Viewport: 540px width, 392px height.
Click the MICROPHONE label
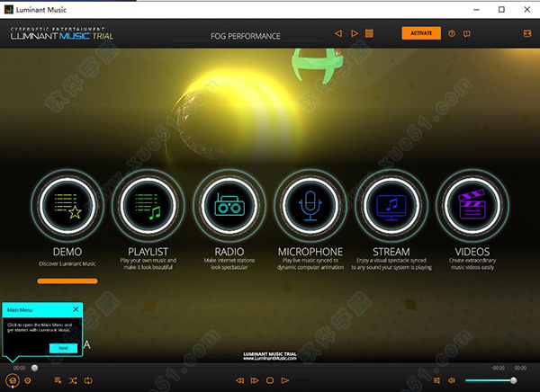click(x=310, y=252)
